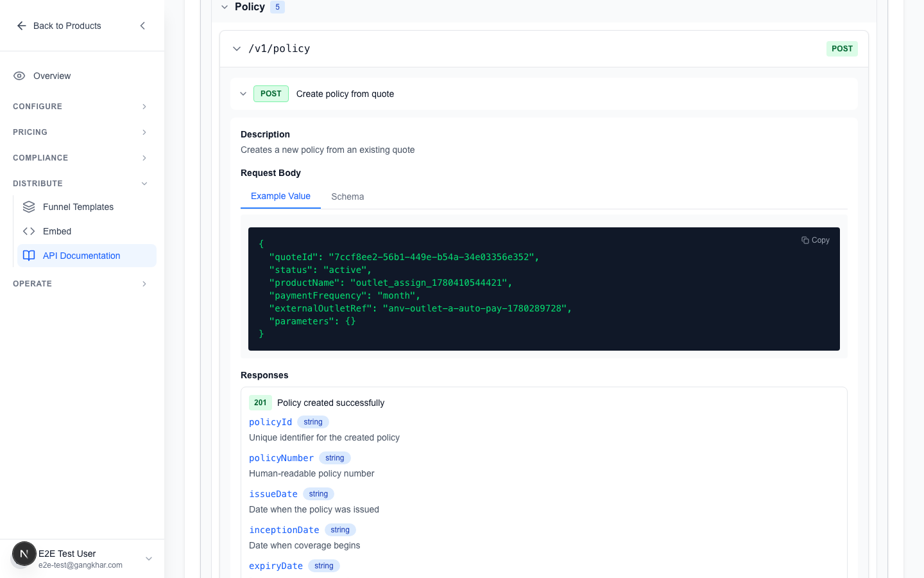Click the Responses heading
Viewport: 924px width, 578px height.
[264, 375]
